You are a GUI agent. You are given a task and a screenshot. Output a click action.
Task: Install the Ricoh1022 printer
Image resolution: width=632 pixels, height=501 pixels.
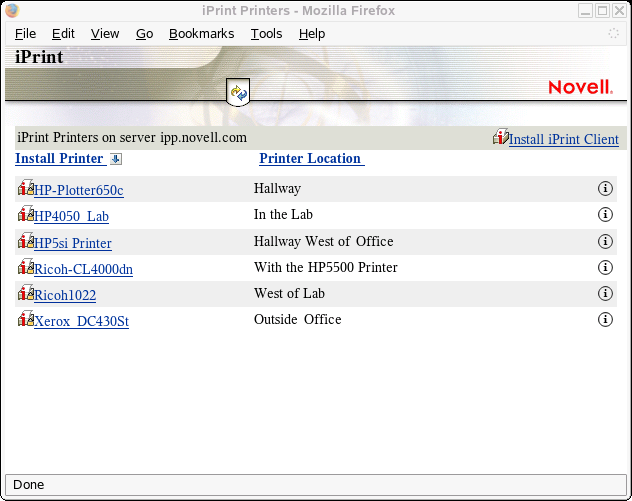65,295
